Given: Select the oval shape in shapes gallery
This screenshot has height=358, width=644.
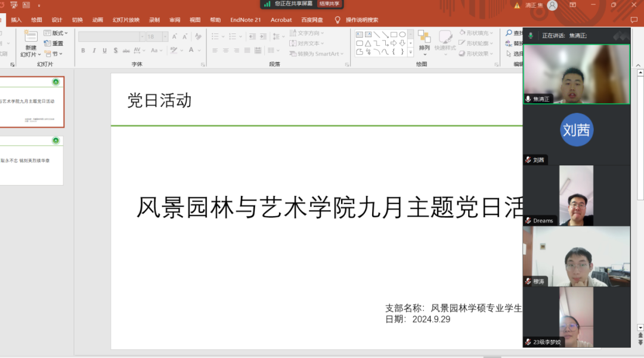Looking at the screenshot, I should point(402,35).
